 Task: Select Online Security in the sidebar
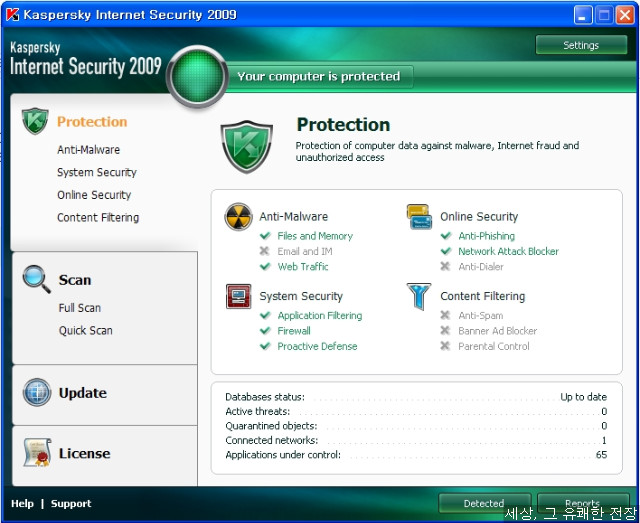tap(94, 195)
